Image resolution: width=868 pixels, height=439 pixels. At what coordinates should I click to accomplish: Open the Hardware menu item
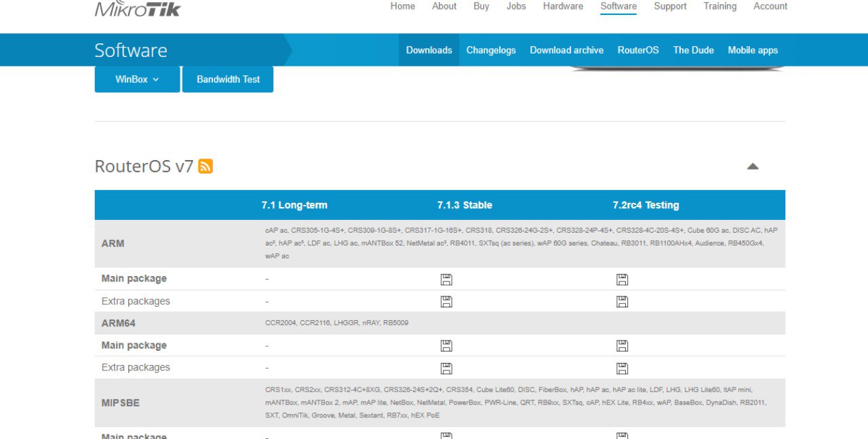[x=563, y=6]
